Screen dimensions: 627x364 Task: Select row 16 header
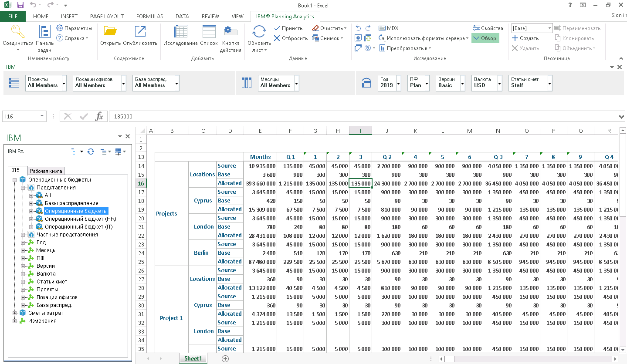coord(141,183)
